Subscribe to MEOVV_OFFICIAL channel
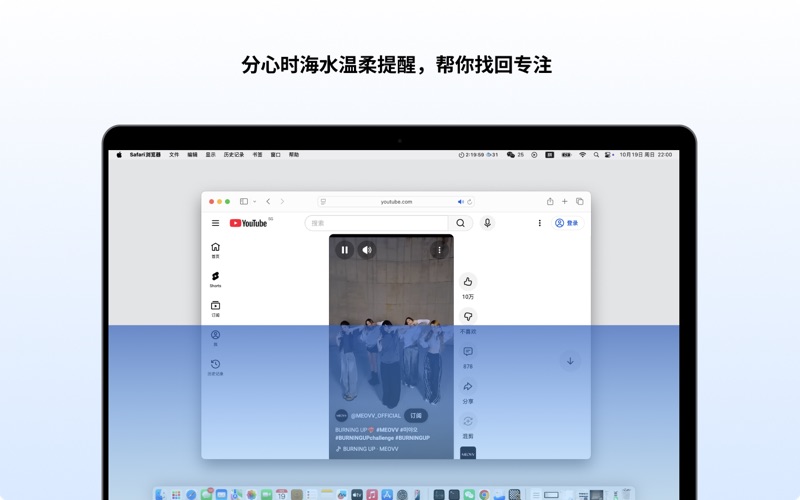The image size is (800, 500). point(416,415)
